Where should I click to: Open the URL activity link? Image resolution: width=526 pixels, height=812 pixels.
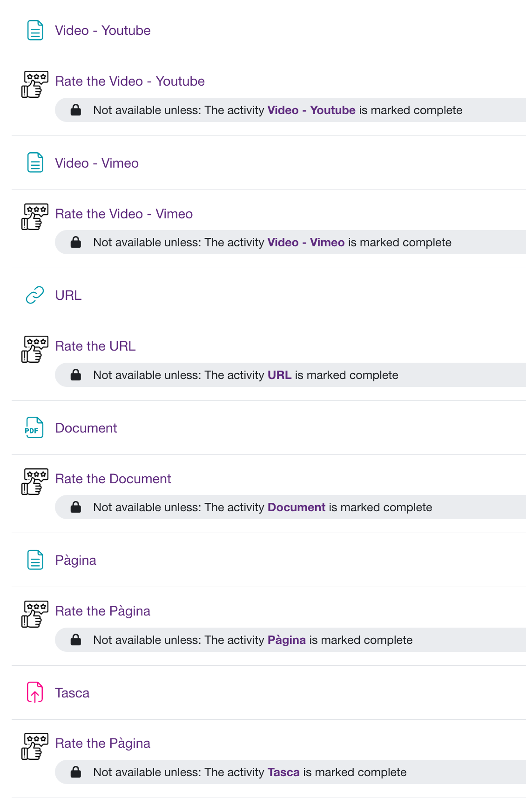[x=68, y=296]
